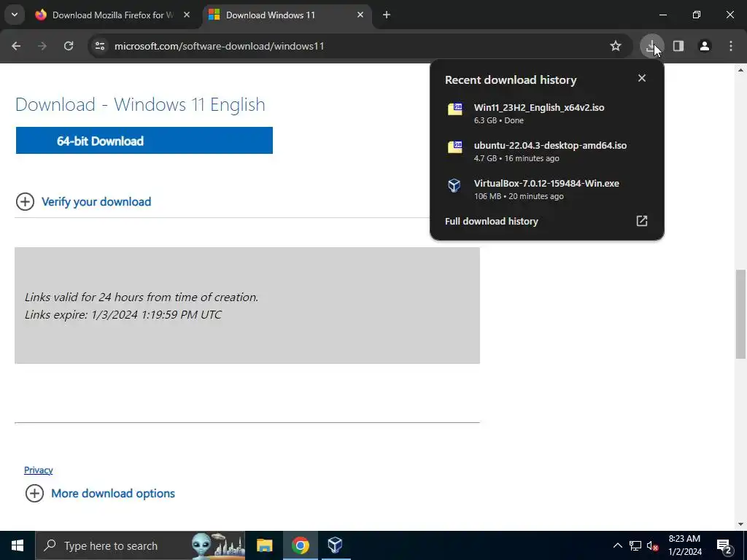Open the Chrome three-dot menu
The height and width of the screenshot is (560, 747).
click(x=731, y=46)
